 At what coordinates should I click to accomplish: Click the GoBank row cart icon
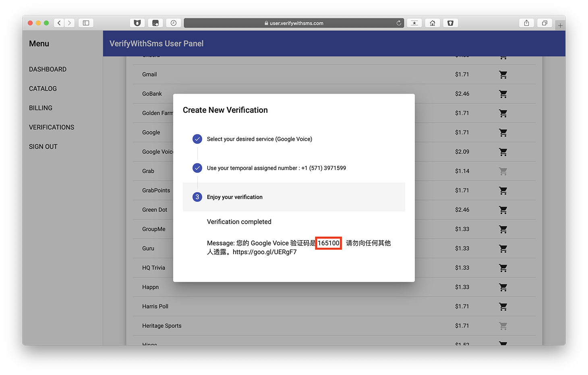503,94
